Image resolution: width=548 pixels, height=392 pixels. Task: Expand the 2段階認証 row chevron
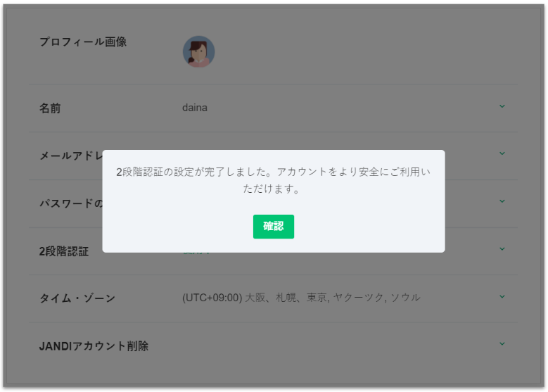coord(502,248)
